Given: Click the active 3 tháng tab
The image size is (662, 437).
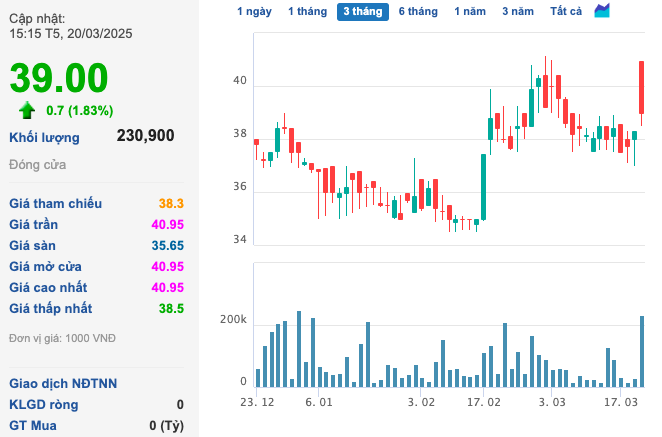Looking at the screenshot, I should click(x=362, y=12).
